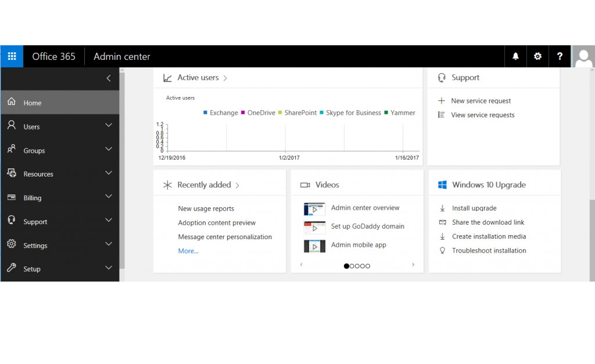The image size is (595, 364).
Task: Go to Home in the navigation
Action: click(x=60, y=102)
